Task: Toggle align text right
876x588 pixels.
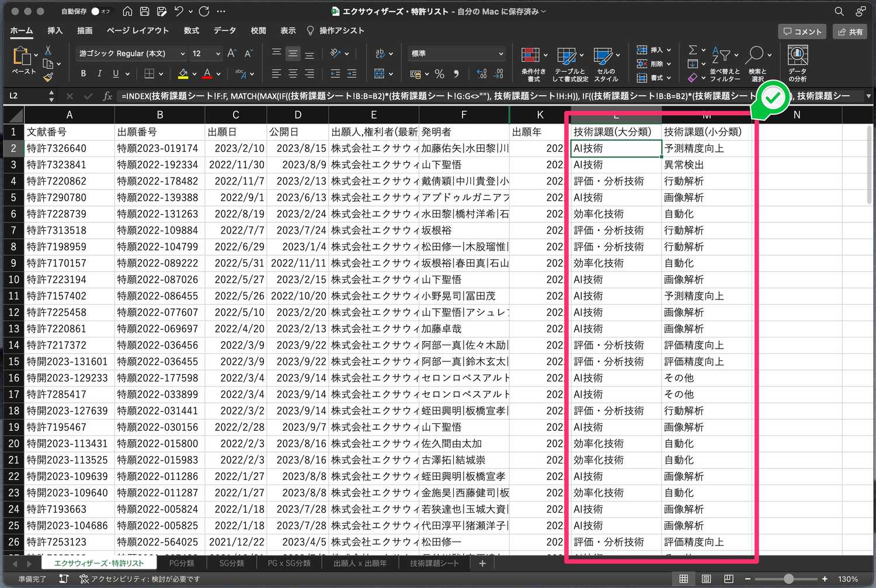Action: (x=310, y=74)
